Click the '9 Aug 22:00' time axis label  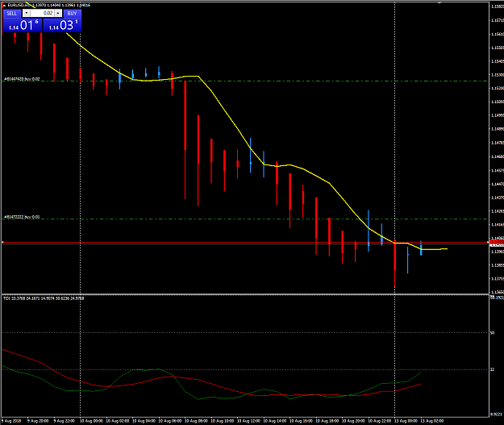tap(64, 421)
